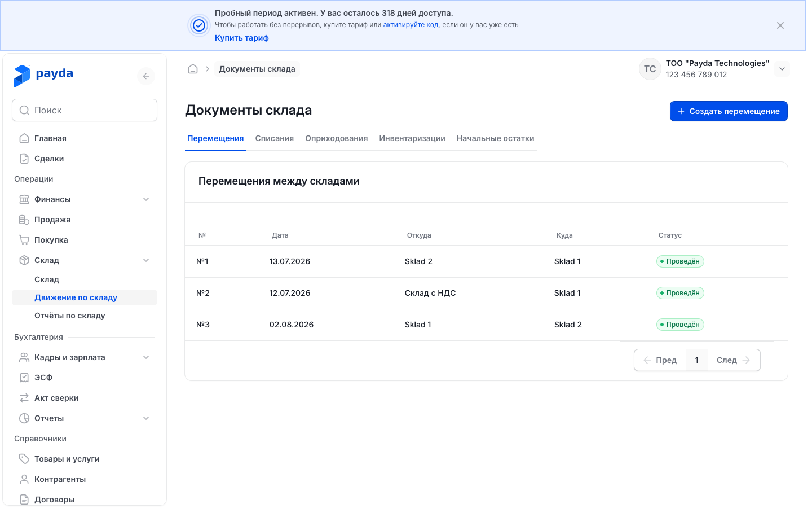Click the date 02.08.2026

pyautogui.click(x=292, y=325)
